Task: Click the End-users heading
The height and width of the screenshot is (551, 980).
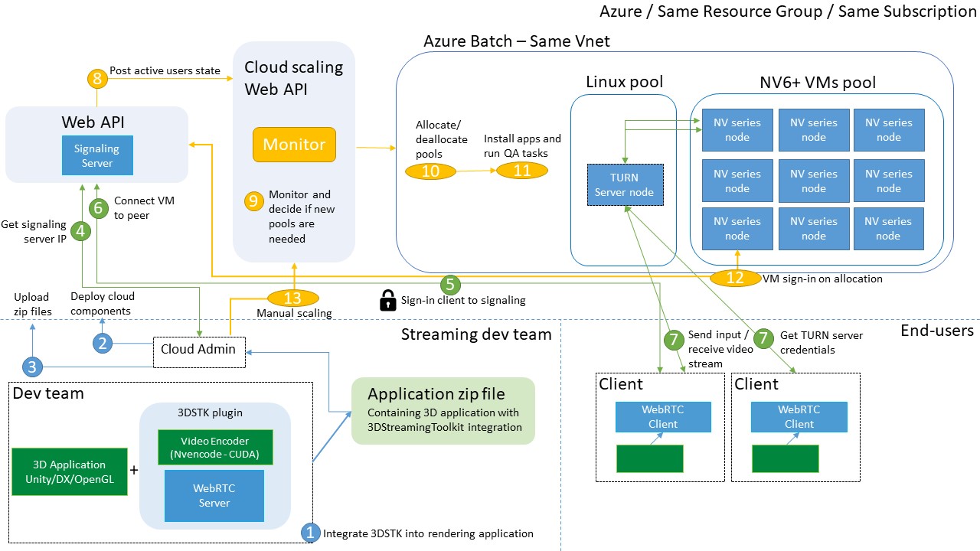Action: 937,330
